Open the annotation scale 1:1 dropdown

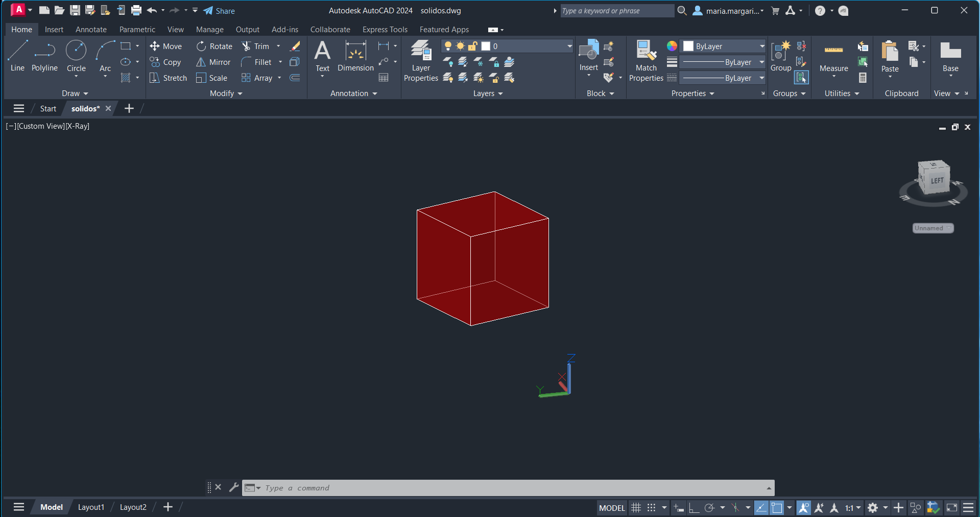pos(853,508)
